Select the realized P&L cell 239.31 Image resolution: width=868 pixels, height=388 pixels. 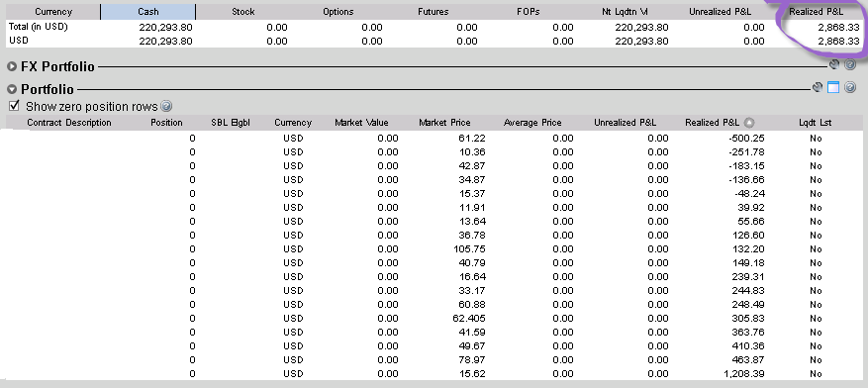coord(749,276)
